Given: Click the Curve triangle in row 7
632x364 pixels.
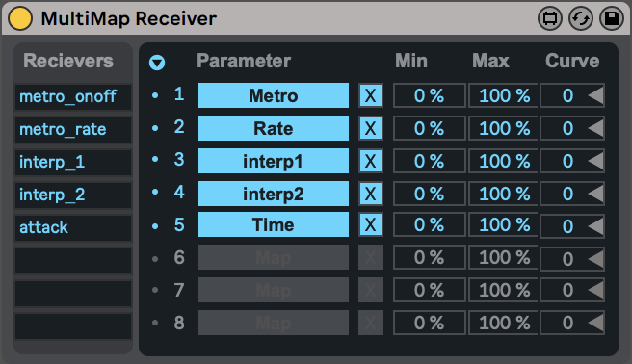Looking at the screenshot, I should point(595,290).
